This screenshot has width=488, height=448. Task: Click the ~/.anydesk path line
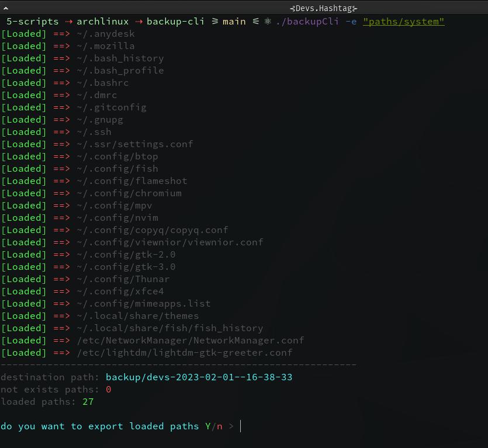point(106,34)
